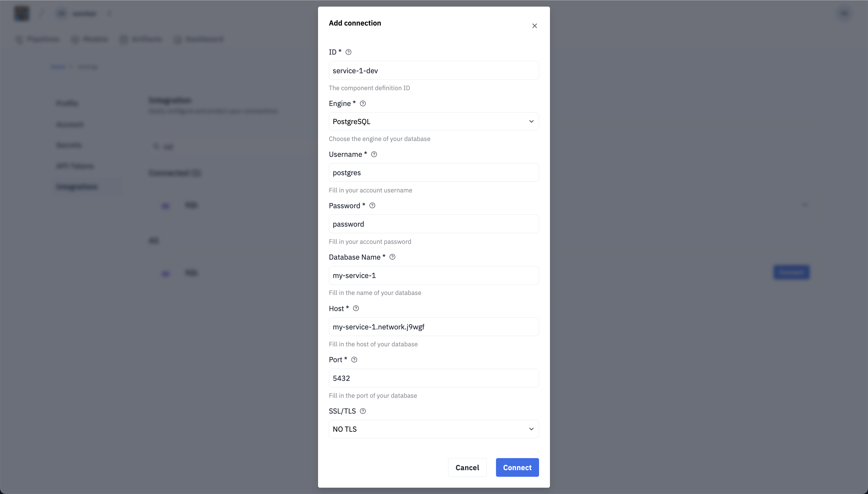The height and width of the screenshot is (494, 868).
Task: Open the Integrations settings sidebar item
Action: tap(77, 187)
